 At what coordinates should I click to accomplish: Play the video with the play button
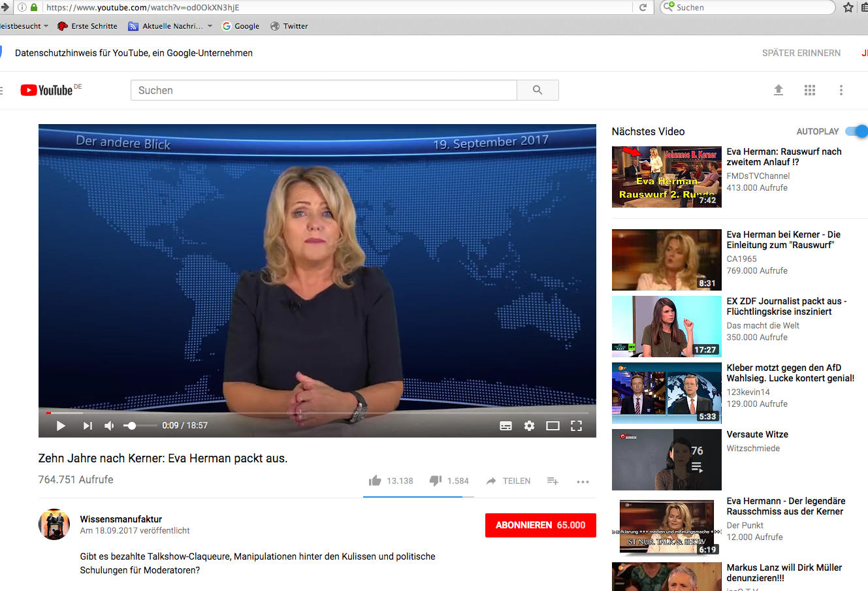pyautogui.click(x=61, y=426)
